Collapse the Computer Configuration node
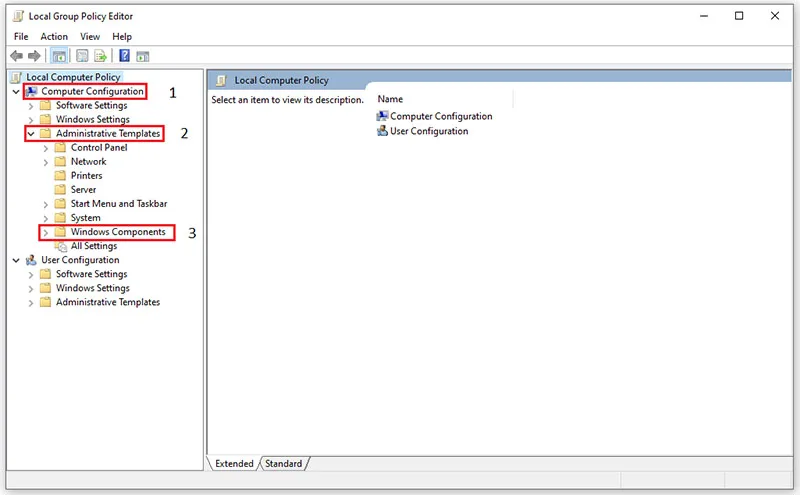This screenshot has width=800, height=495. tap(16, 92)
